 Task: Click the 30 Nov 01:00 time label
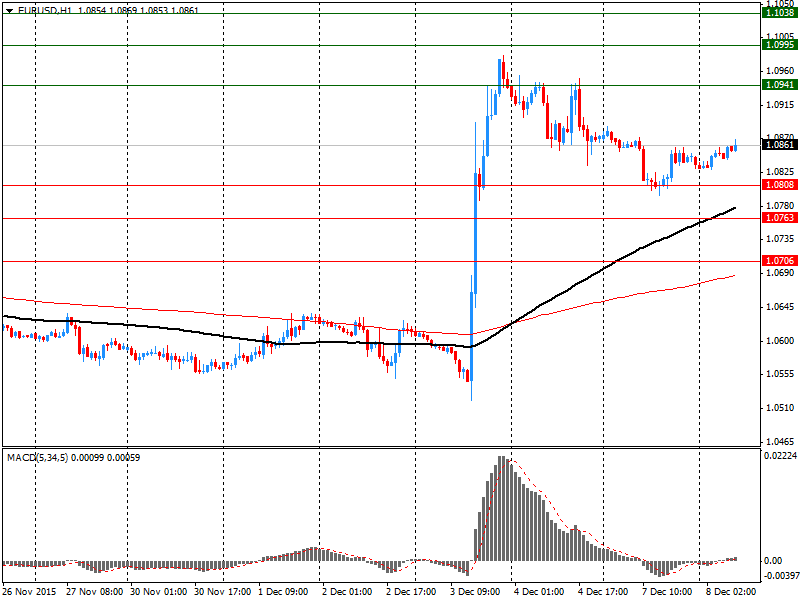tap(159, 592)
